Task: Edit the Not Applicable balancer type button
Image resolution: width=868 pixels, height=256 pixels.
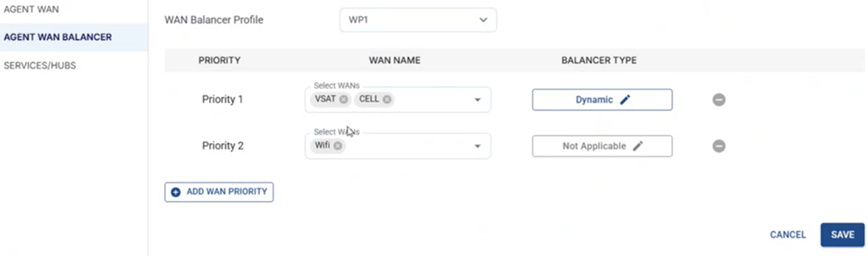Action: [602, 146]
